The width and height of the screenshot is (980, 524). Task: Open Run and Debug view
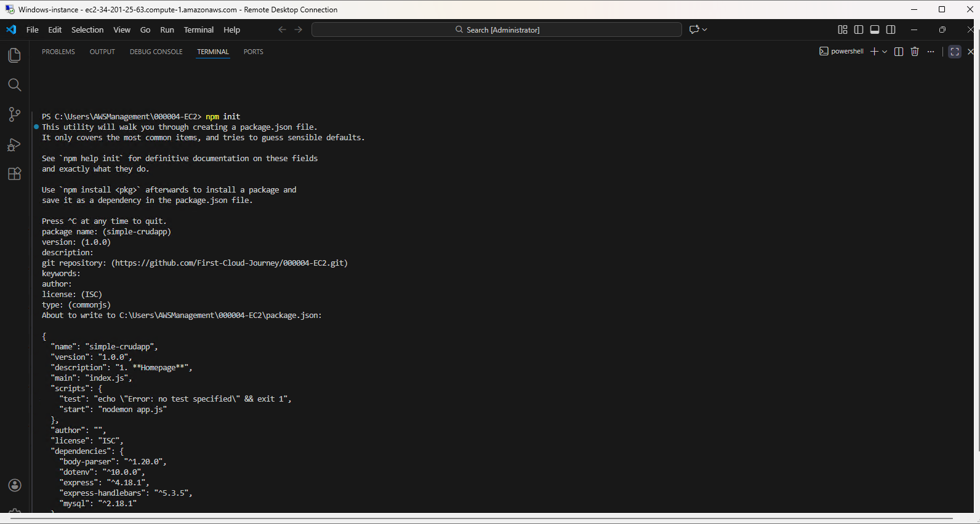pyautogui.click(x=14, y=145)
